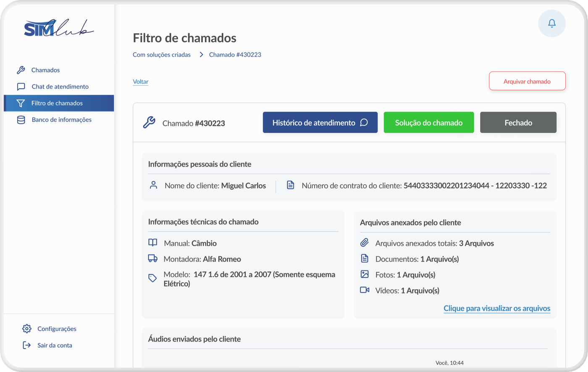Screen dimensions: 588x372
Task: Click the wrench icon next to Chamado #430223
Action: pyautogui.click(x=149, y=122)
